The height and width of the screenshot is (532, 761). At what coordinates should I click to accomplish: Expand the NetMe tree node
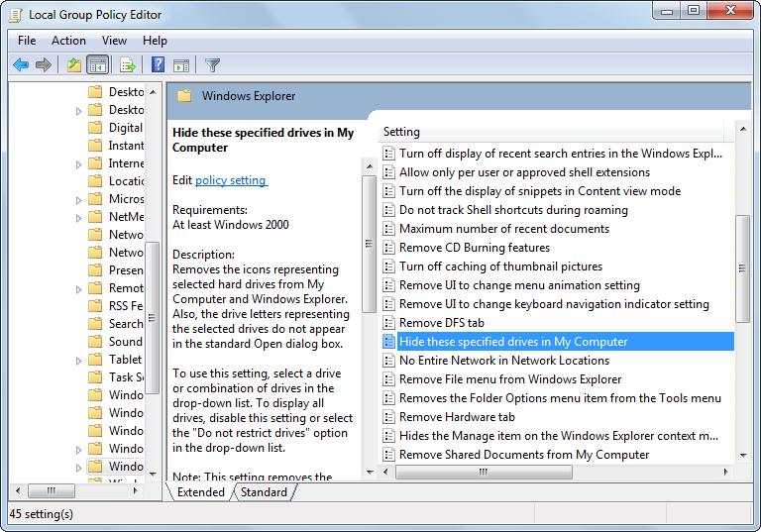[x=78, y=218]
